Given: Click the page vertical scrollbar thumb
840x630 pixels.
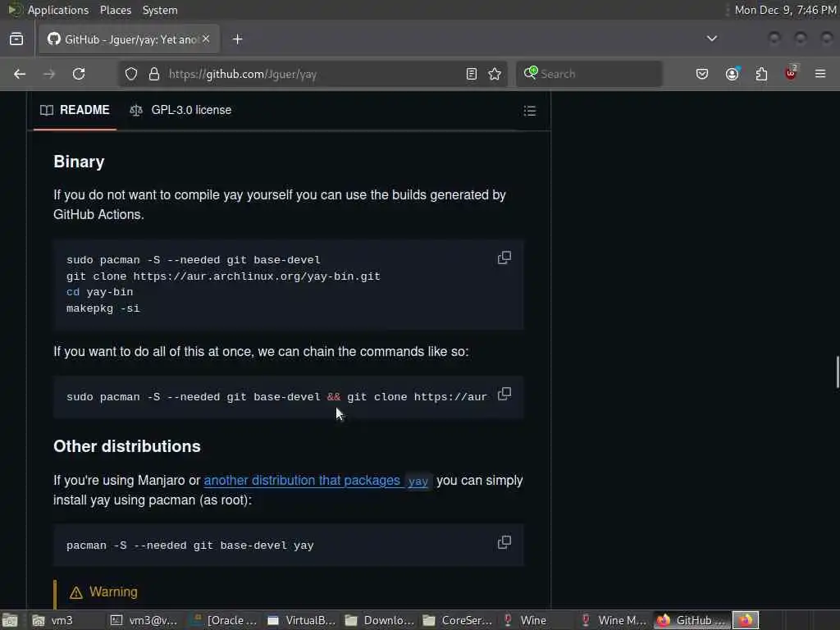Looking at the screenshot, I should click(x=837, y=372).
